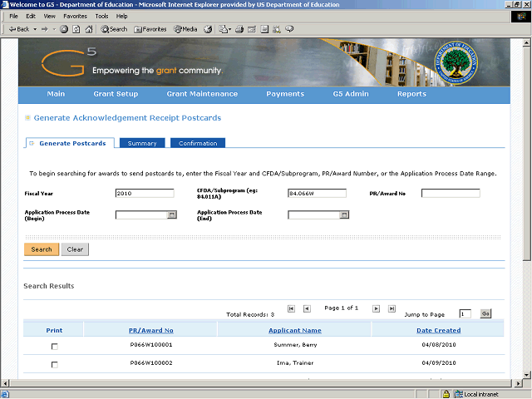Click the 'Summer, Berry' applicant name
This screenshot has height=399, width=532.
pyautogui.click(x=295, y=345)
